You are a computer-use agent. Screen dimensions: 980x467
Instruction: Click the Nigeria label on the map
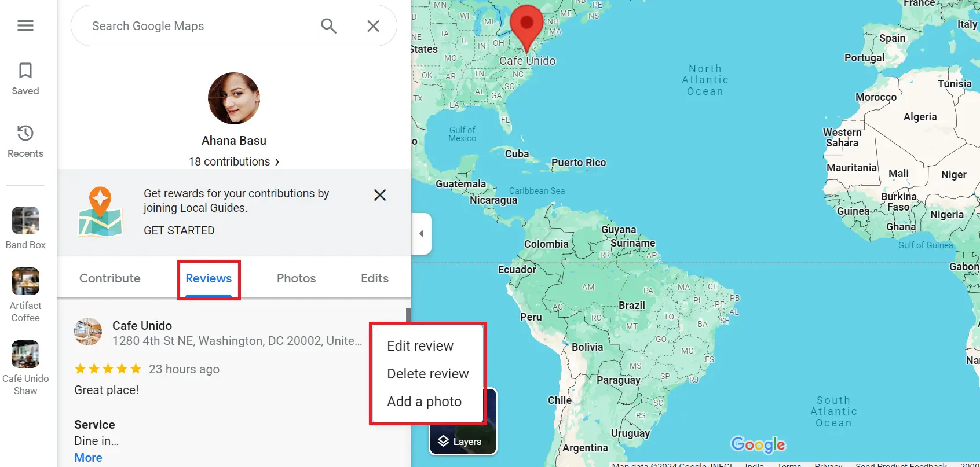point(947,215)
